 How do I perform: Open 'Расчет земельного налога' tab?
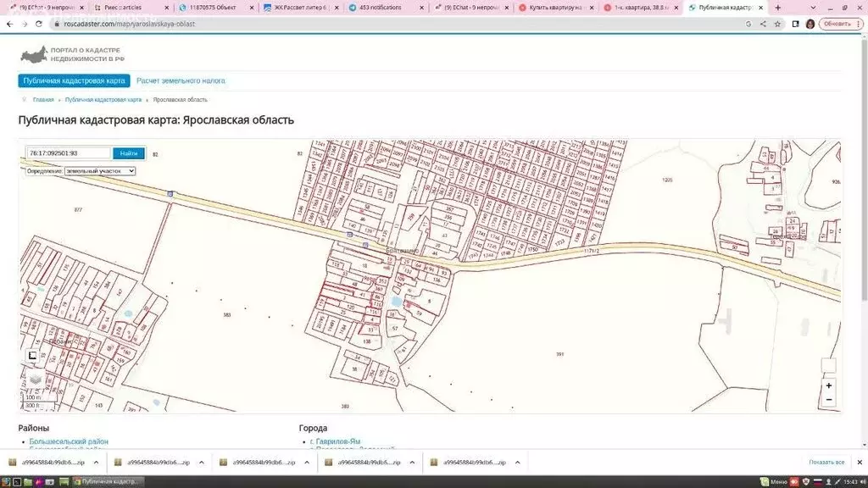pos(181,80)
